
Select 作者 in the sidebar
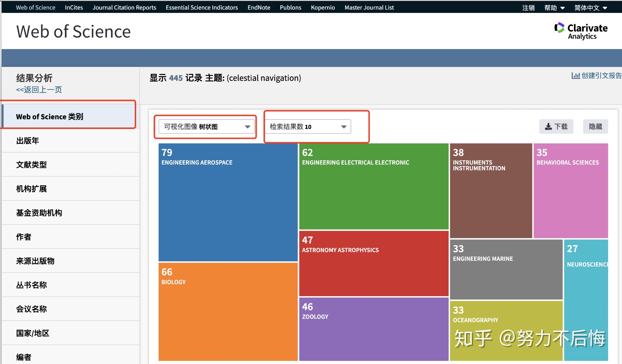pyautogui.click(x=70, y=237)
